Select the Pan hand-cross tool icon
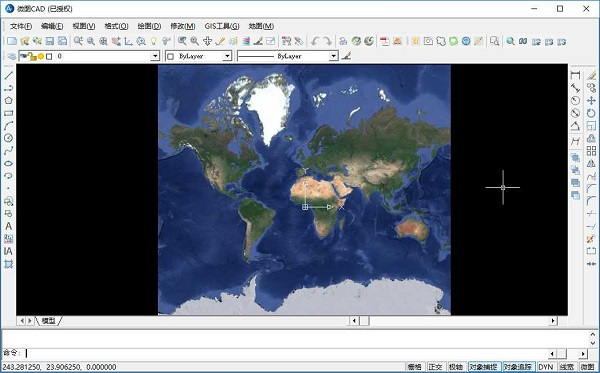The height and width of the screenshot is (373, 600). (207, 41)
